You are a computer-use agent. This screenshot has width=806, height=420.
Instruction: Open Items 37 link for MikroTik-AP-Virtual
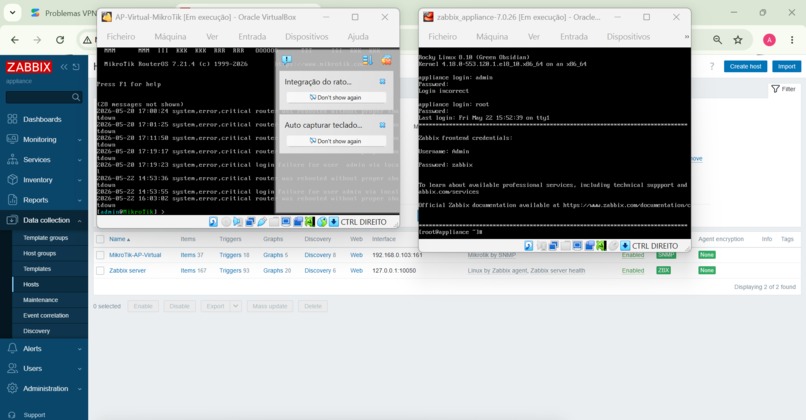coord(192,255)
